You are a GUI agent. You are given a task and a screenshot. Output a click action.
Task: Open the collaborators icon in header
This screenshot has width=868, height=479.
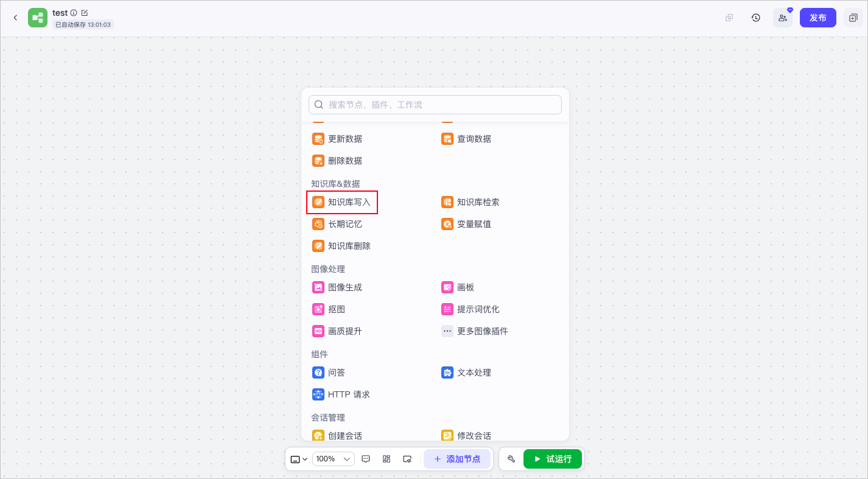783,18
